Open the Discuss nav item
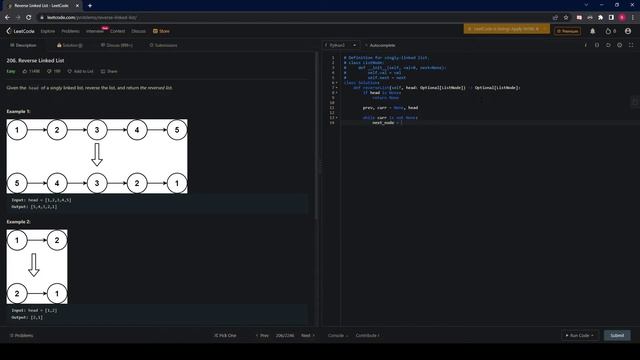 138,31
